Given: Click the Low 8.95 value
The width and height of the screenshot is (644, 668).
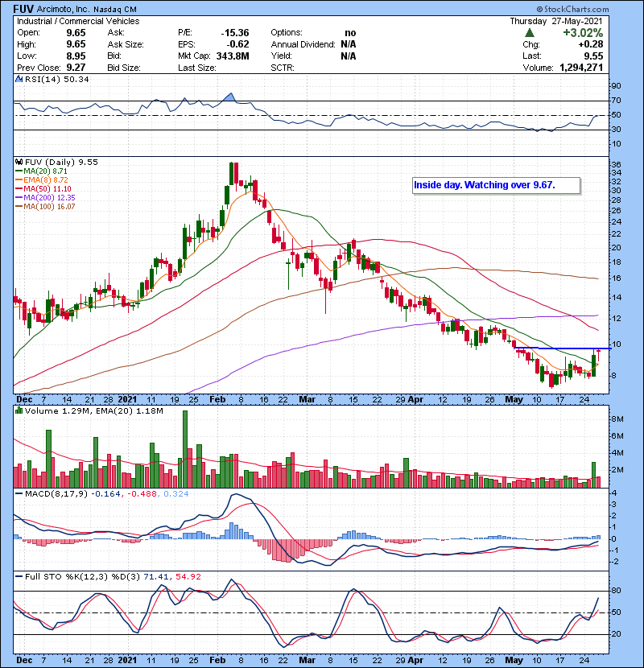Looking at the screenshot, I should pyautogui.click(x=76, y=56).
